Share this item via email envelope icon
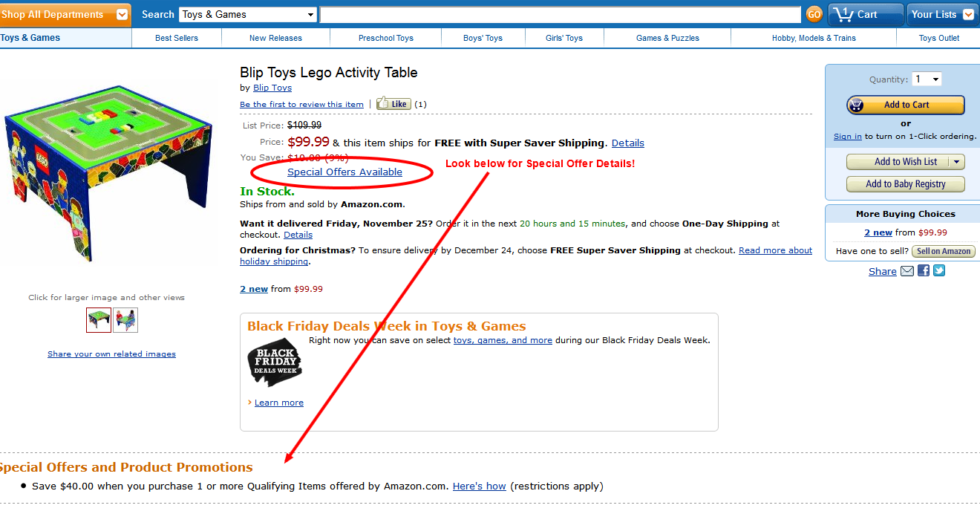 (907, 271)
